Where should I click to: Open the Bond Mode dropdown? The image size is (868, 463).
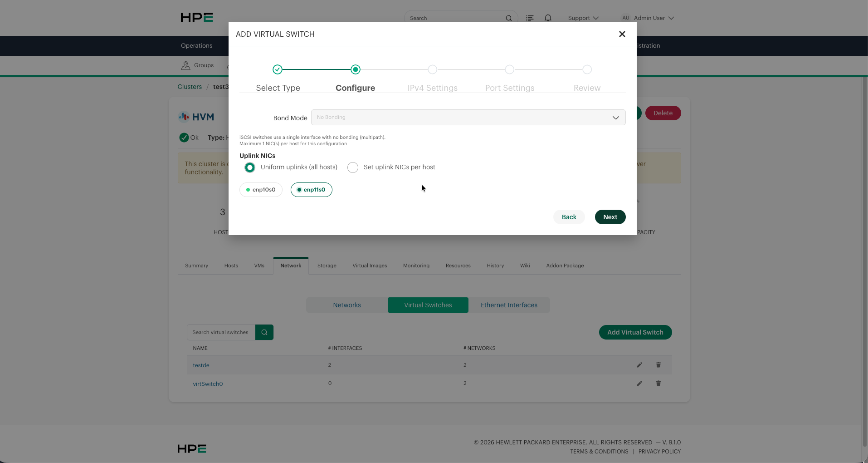pos(468,118)
